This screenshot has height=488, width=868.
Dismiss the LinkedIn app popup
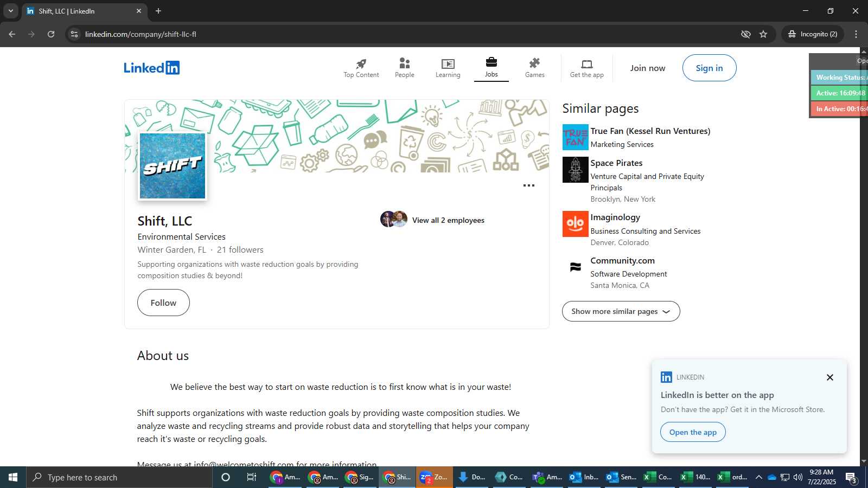click(829, 377)
